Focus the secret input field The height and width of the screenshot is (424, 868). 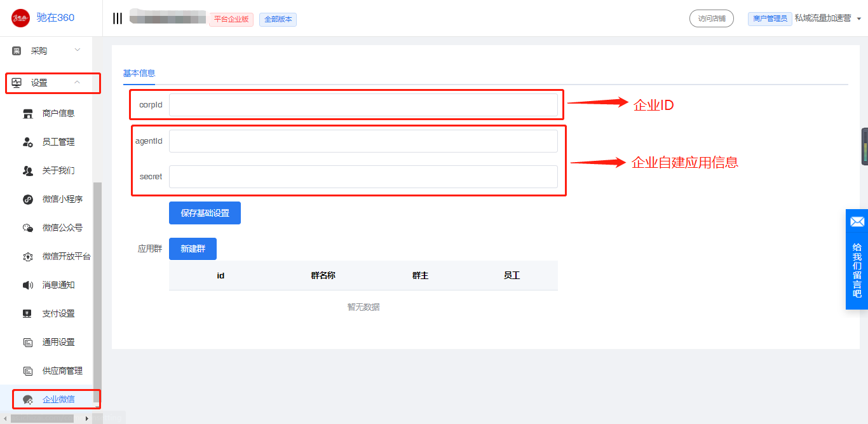pyautogui.click(x=363, y=177)
